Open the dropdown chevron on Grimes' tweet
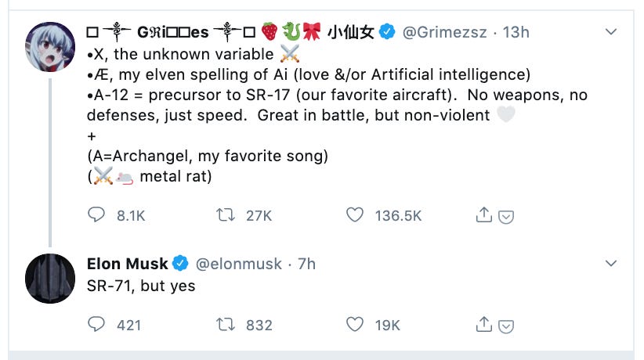This screenshot has height=360, width=644. (611, 32)
